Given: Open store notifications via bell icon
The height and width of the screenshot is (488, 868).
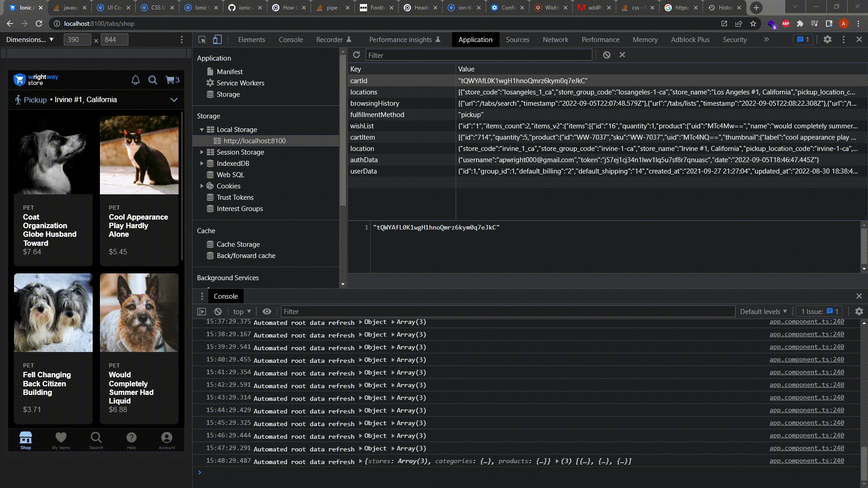Looking at the screenshot, I should click(x=135, y=80).
